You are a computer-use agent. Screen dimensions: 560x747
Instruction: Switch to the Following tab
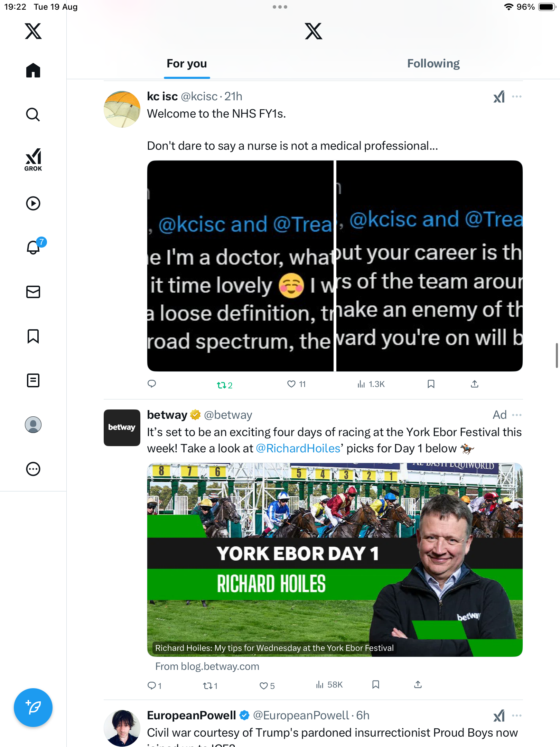[433, 64]
